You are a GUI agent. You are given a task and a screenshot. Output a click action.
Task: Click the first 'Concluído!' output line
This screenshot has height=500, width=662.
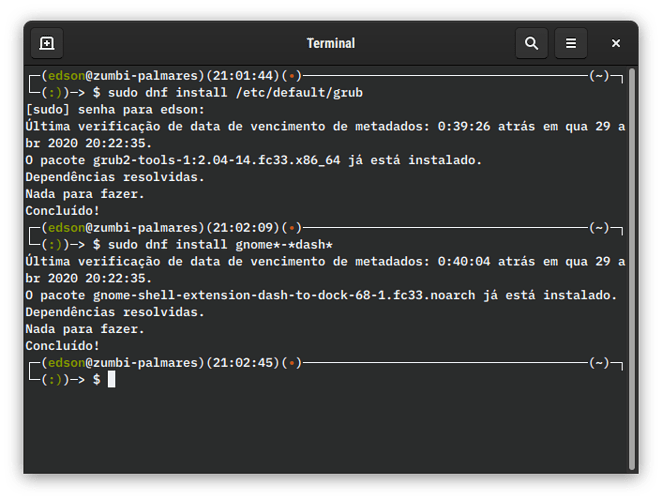point(62,211)
